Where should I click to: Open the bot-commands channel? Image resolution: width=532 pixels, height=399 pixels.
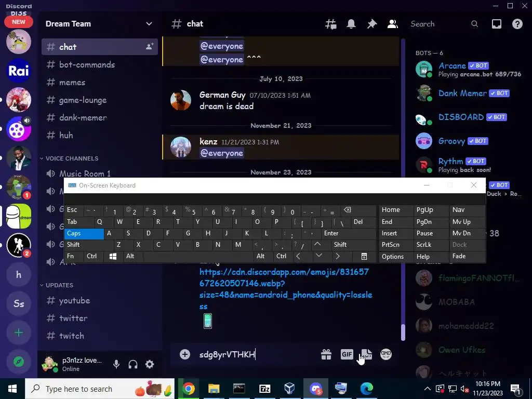[100, 64]
